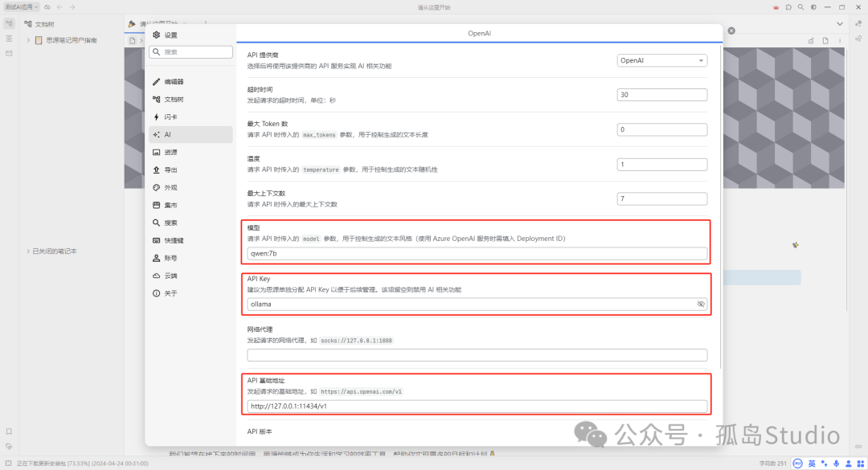Click the red crown VIP icon
Screen dimensions: 868x470
[x=776, y=7]
